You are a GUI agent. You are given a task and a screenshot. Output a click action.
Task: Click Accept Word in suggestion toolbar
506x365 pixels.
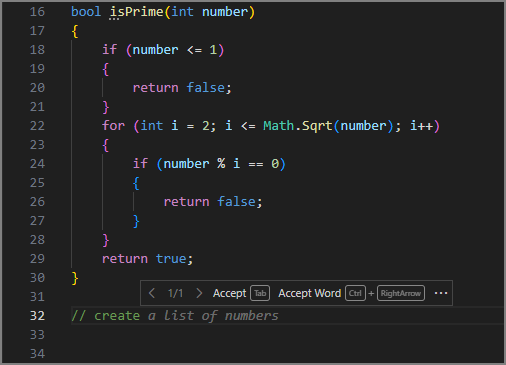tap(309, 293)
